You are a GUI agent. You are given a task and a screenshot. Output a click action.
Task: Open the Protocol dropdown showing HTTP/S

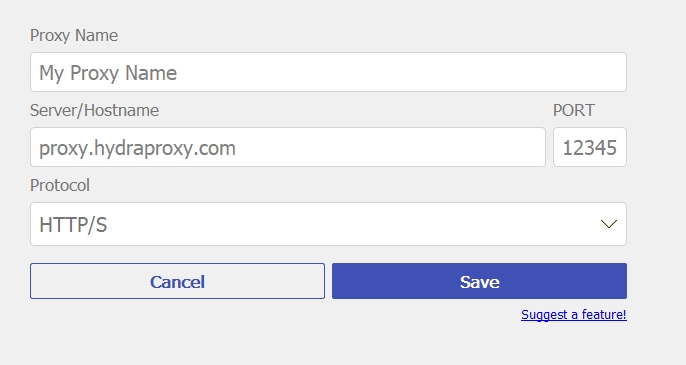[328, 224]
